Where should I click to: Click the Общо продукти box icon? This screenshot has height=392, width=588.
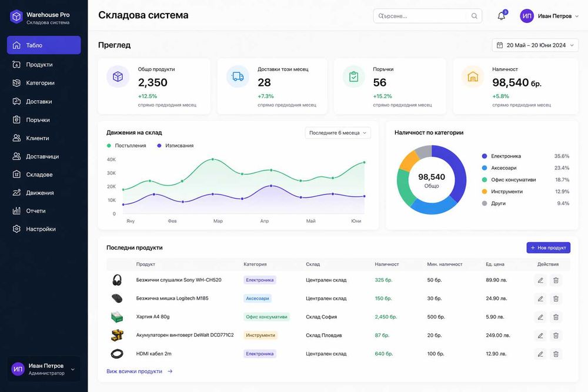(x=118, y=76)
